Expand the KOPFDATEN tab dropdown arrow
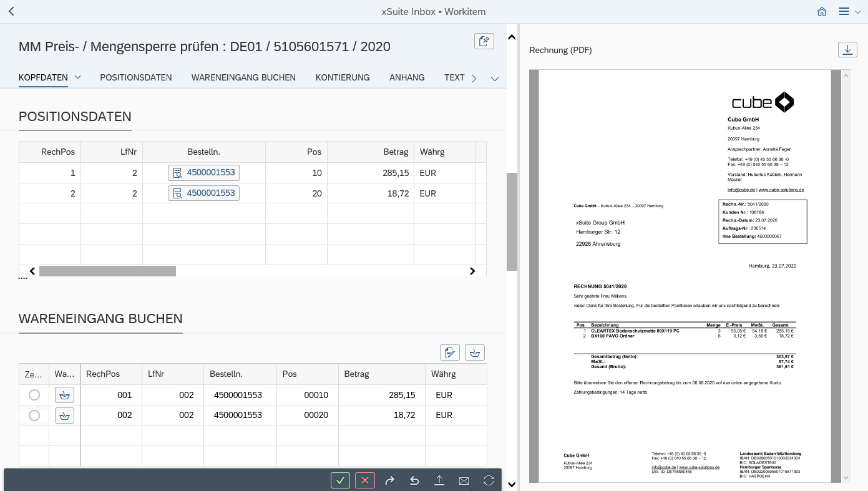868x491 pixels. pyautogui.click(x=78, y=77)
